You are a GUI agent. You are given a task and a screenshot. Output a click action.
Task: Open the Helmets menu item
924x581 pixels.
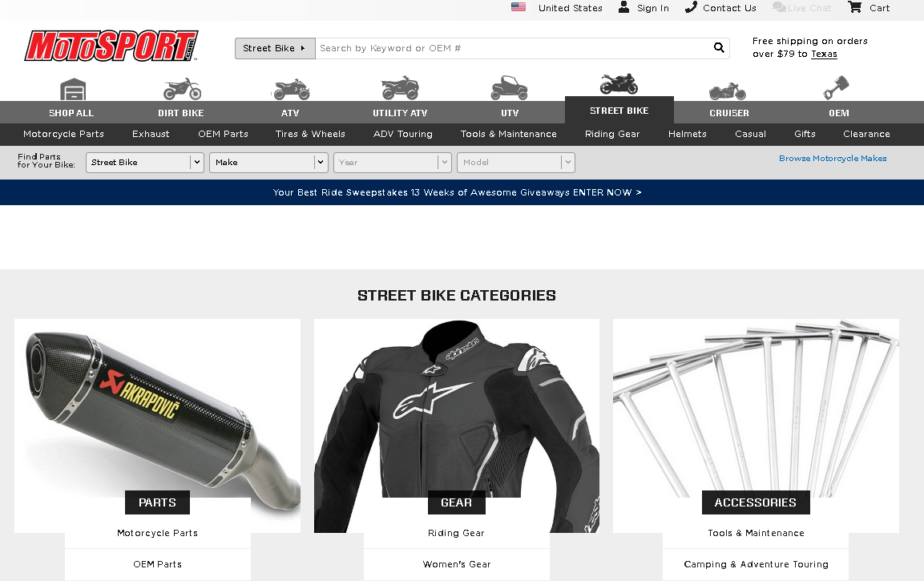click(x=687, y=135)
